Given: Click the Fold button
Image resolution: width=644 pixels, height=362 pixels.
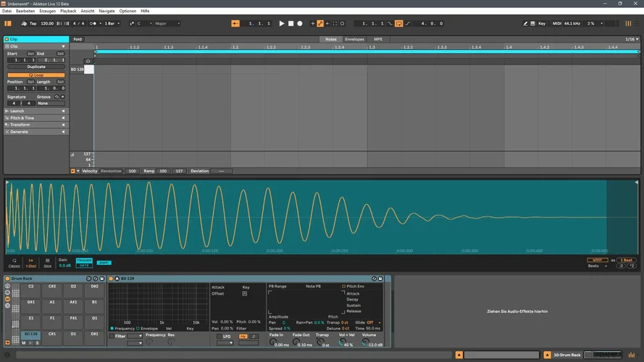Looking at the screenshot, I should tap(78, 39).
